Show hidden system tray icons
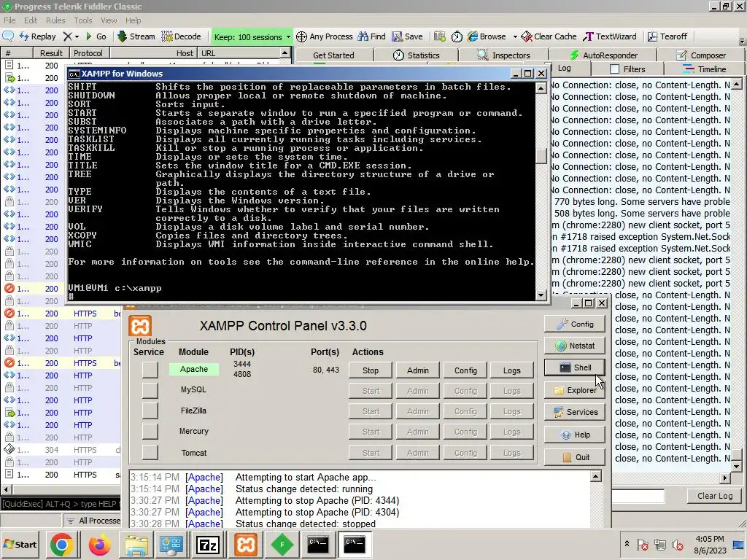 click(627, 543)
